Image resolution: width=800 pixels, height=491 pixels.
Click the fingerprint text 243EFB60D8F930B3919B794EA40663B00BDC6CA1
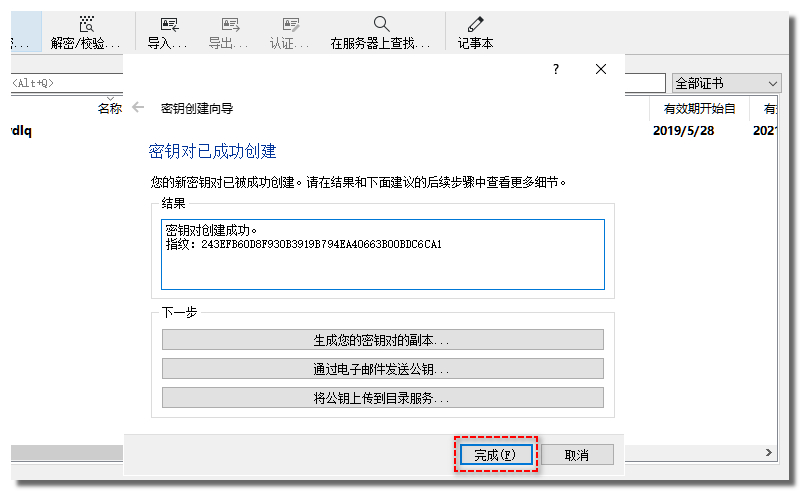tap(321, 244)
